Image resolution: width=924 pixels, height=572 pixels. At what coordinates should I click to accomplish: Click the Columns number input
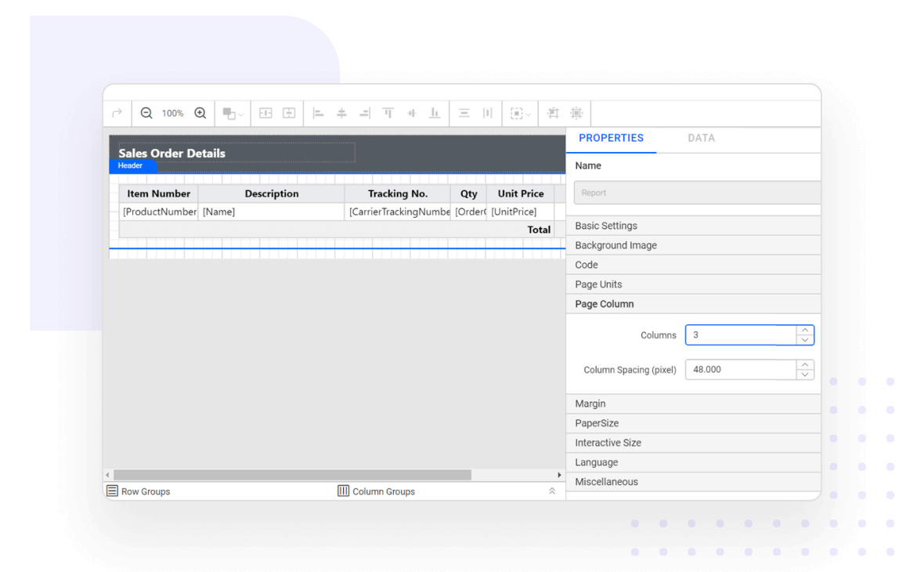click(741, 335)
